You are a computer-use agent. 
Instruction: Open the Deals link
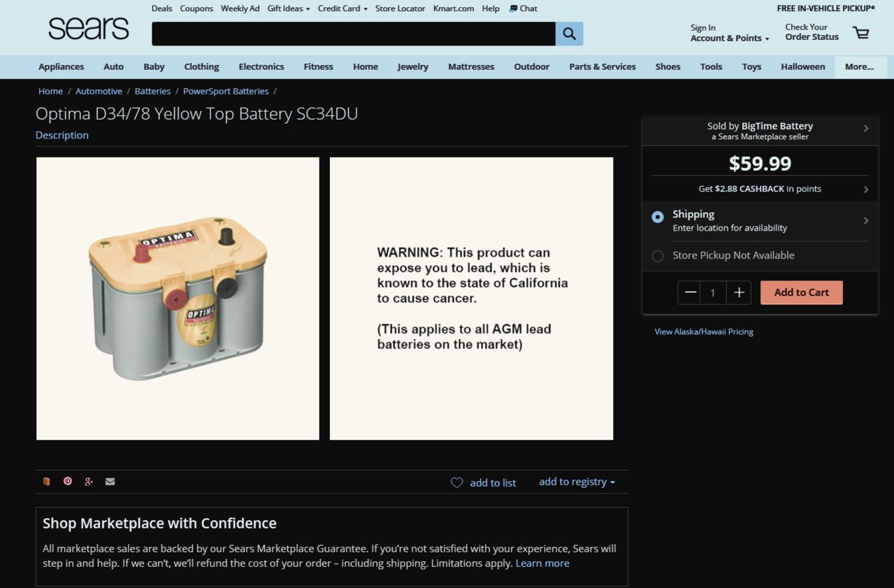162,8
